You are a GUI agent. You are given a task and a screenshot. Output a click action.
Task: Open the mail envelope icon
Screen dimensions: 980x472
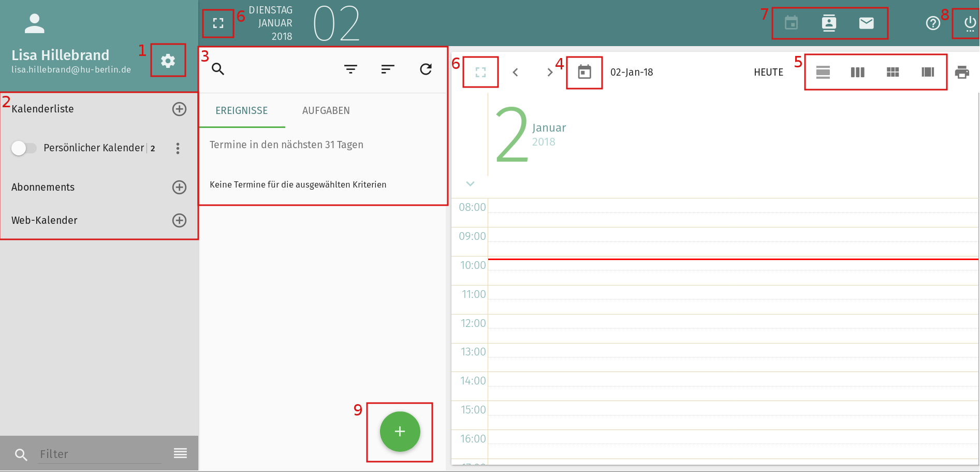866,23
